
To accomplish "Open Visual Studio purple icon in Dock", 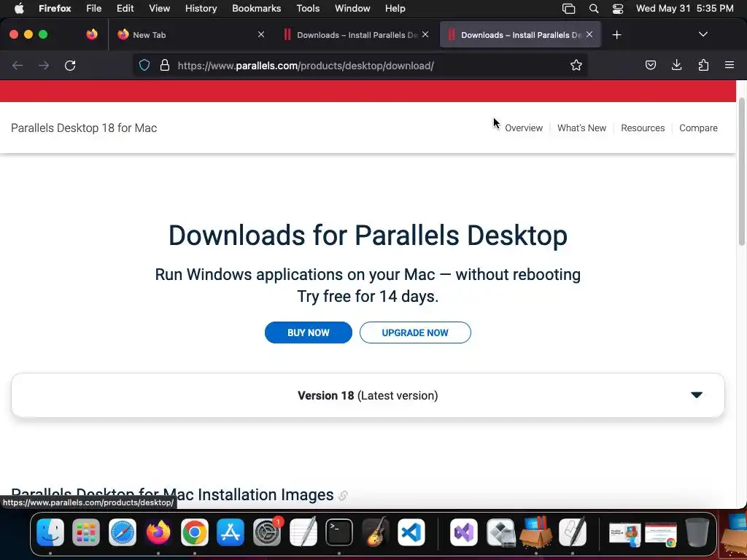I will 463,532.
